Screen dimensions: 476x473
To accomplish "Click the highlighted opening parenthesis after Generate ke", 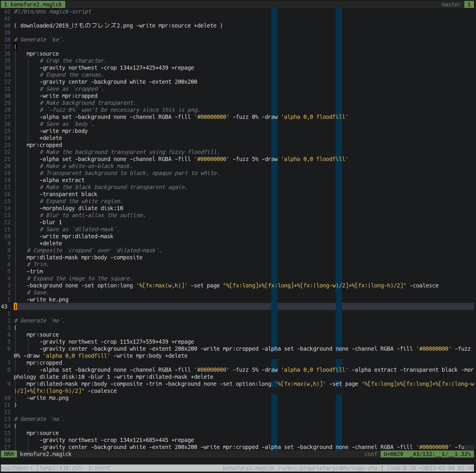I will point(15,47).
